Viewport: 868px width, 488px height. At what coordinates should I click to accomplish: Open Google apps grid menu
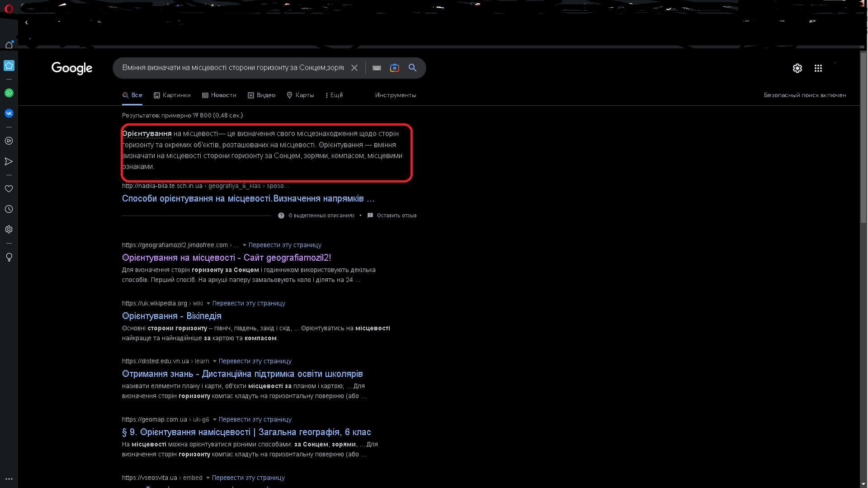tap(818, 68)
